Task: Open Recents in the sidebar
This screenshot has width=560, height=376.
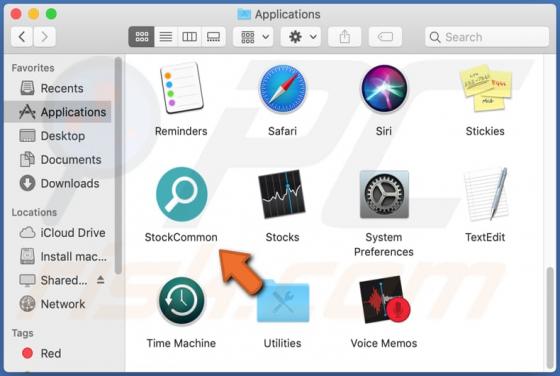Action: (58, 88)
